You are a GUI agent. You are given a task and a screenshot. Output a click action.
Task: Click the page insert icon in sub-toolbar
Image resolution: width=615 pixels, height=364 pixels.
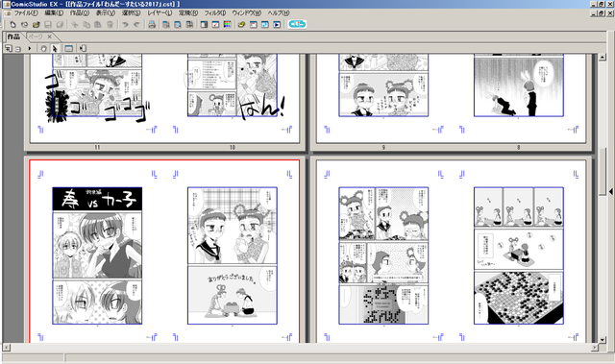click(x=83, y=49)
